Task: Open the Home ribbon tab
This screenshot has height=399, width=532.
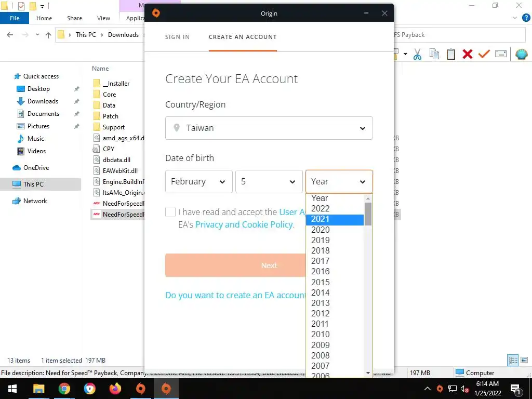Action: point(44,18)
